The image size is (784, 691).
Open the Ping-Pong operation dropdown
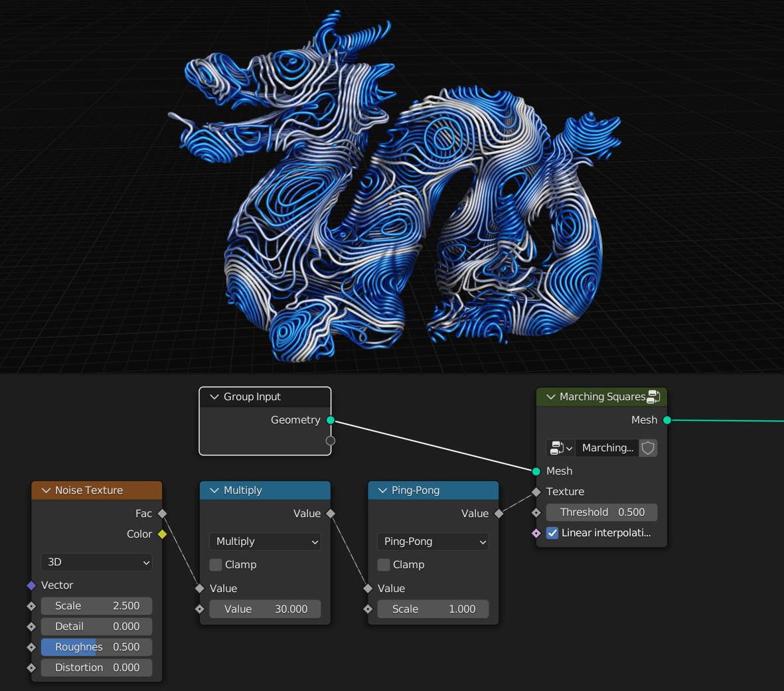point(433,542)
